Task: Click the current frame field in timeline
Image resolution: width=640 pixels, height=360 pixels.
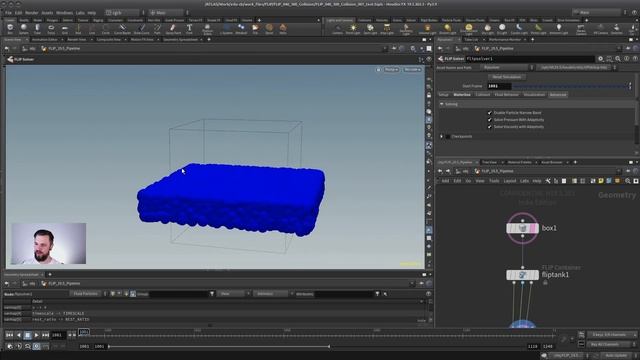Action: [x=58, y=335]
